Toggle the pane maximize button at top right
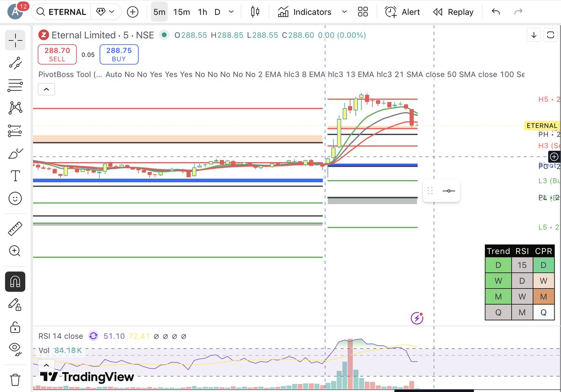The height and width of the screenshot is (392, 561). [550, 35]
